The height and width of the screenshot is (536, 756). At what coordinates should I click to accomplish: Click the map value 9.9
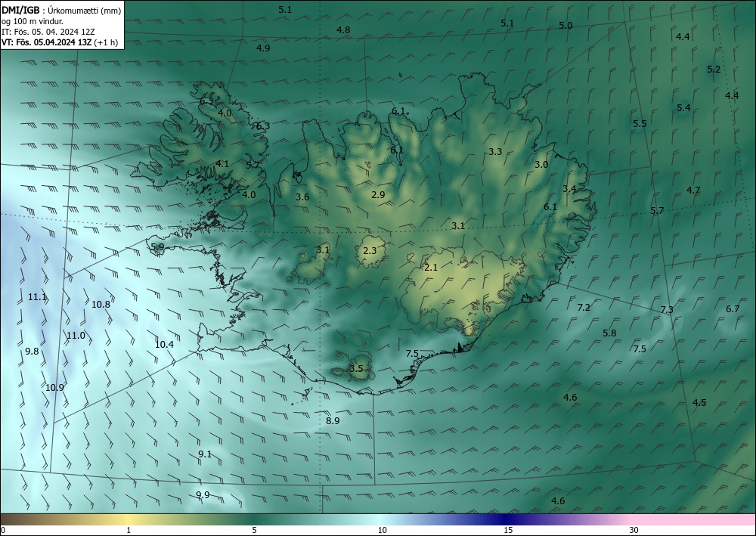203,495
